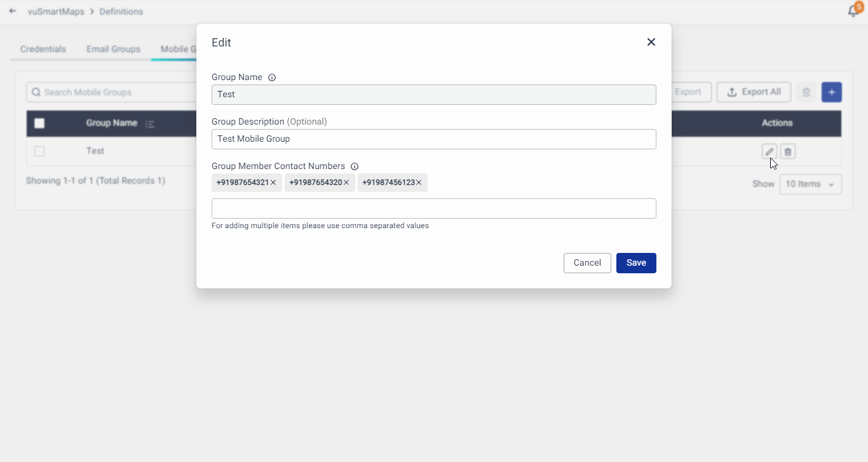868x462 pixels.
Task: Switch to the Email Groups tab
Action: point(113,49)
